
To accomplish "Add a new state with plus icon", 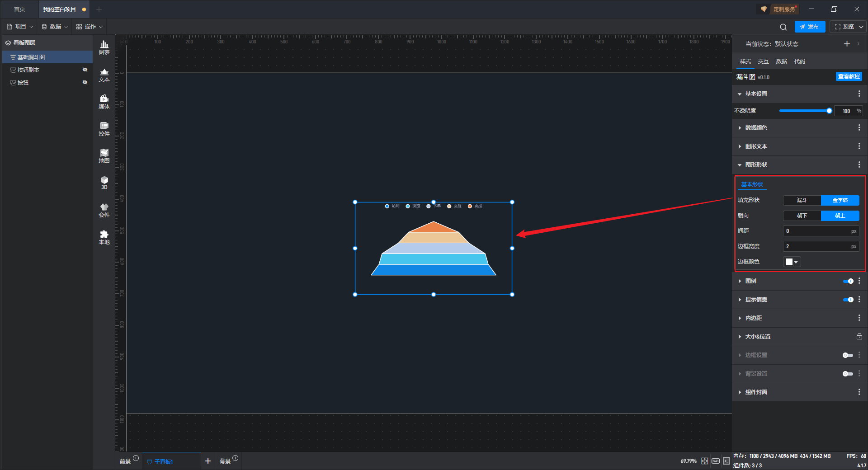I will (x=847, y=44).
